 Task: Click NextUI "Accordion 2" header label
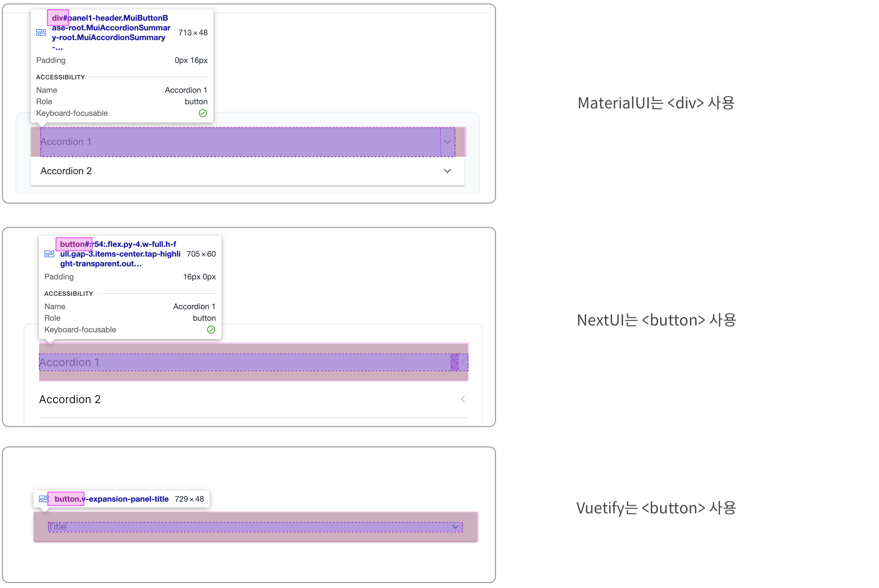click(70, 399)
